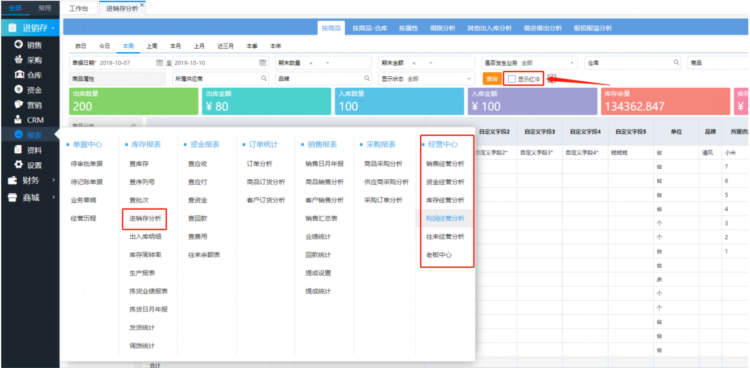
Task: Select the 按商品-仓库 analysis tab
Action: [x=369, y=28]
